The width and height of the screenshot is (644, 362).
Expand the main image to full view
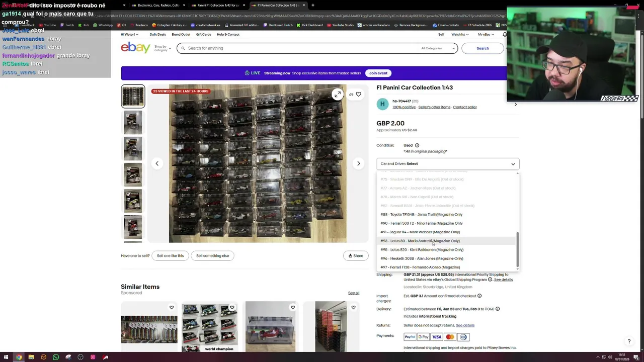[x=338, y=94]
